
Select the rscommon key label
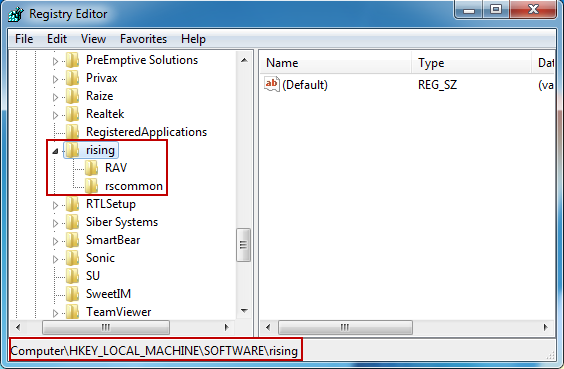click(134, 186)
